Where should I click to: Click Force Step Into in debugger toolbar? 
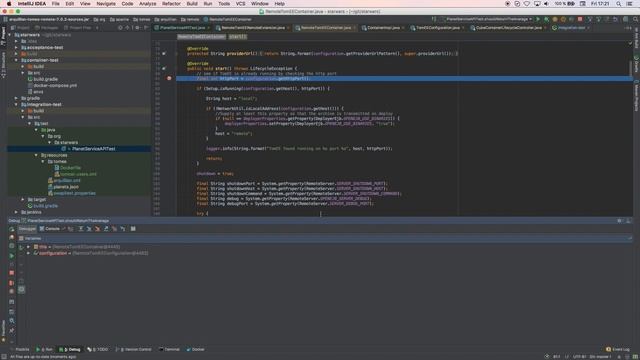pyautogui.click(x=97, y=229)
